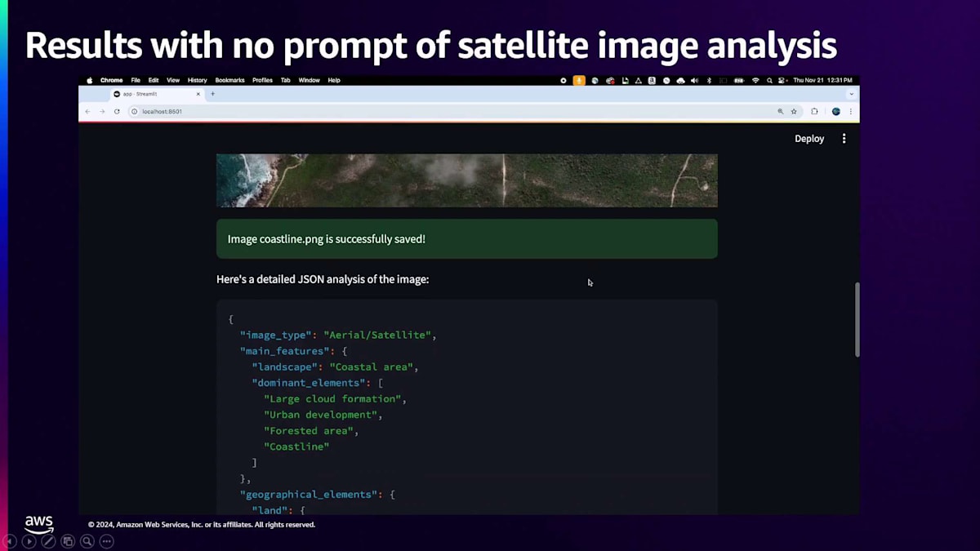Click the "image_type" JSON key
The height and width of the screenshot is (551, 980).
(276, 335)
